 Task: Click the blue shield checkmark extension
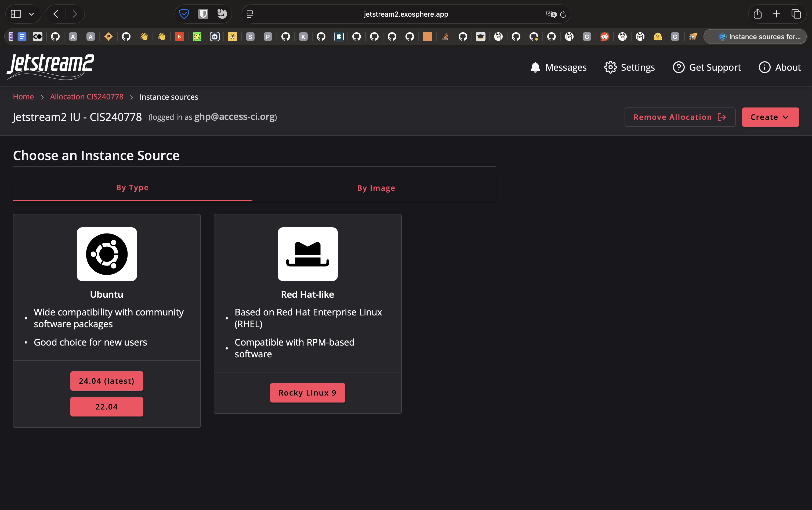coord(184,14)
